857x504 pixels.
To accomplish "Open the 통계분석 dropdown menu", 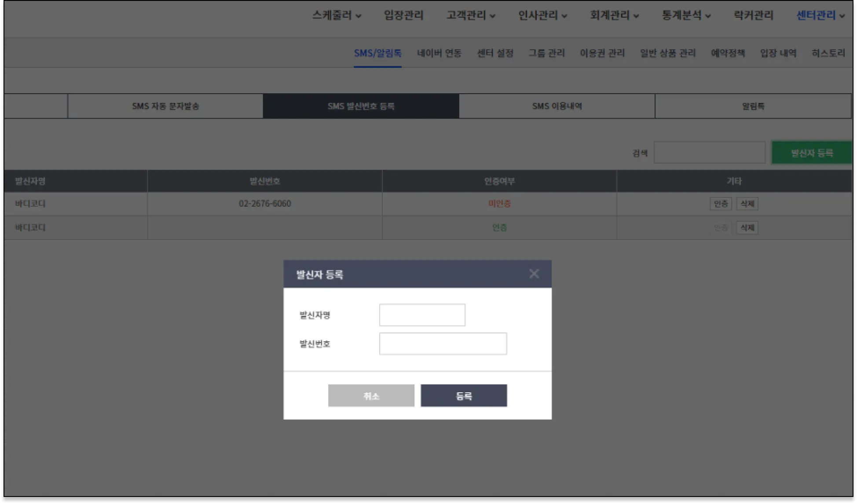I will click(x=686, y=15).
